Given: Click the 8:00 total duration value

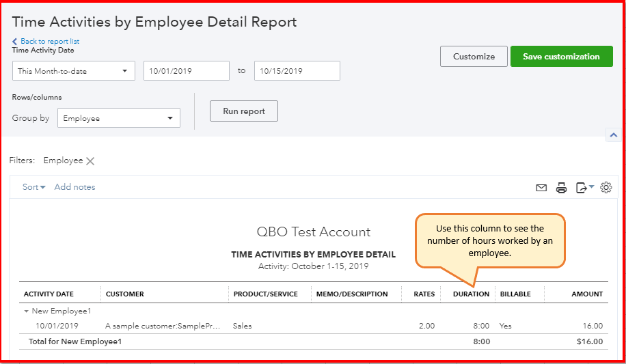Looking at the screenshot, I should (x=482, y=341).
